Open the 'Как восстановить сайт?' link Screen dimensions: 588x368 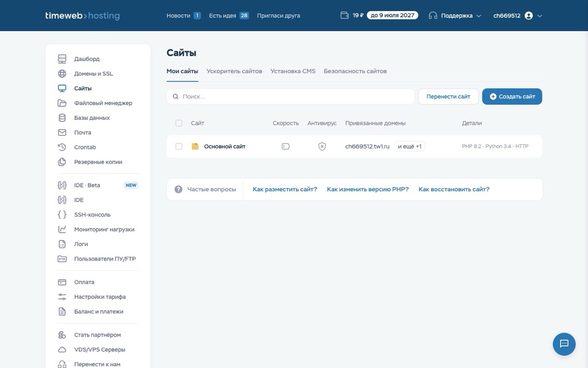tap(454, 189)
